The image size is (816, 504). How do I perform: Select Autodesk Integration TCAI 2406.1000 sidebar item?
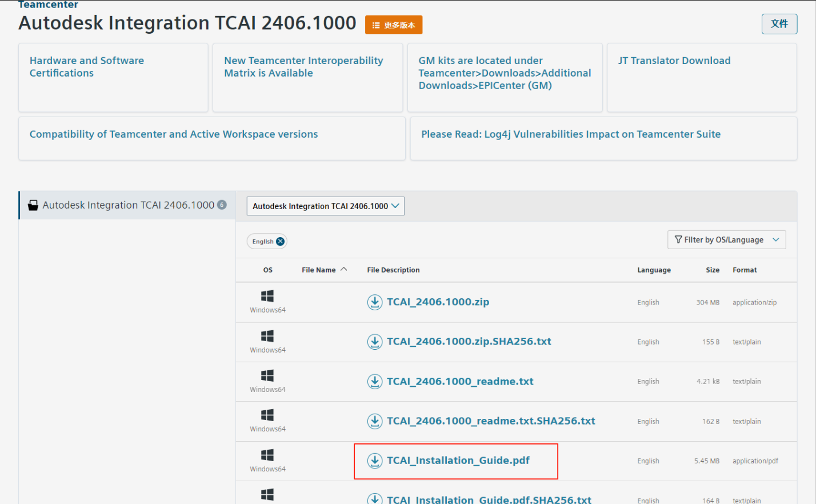click(x=127, y=205)
